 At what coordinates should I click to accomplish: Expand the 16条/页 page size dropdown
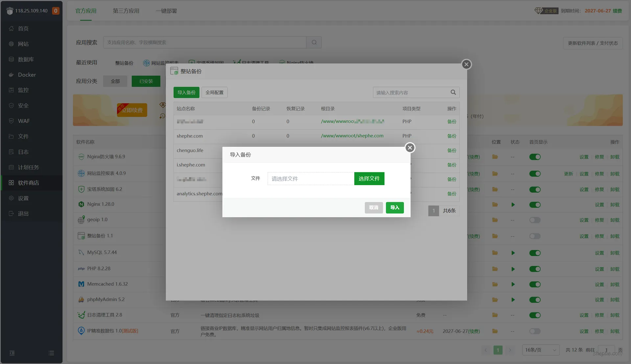pyautogui.click(x=540, y=350)
